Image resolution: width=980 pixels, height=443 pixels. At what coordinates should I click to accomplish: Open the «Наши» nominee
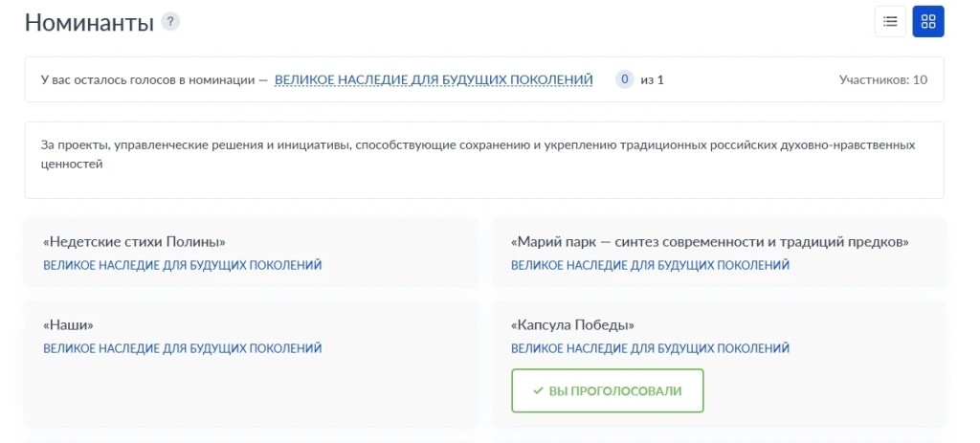(x=68, y=325)
